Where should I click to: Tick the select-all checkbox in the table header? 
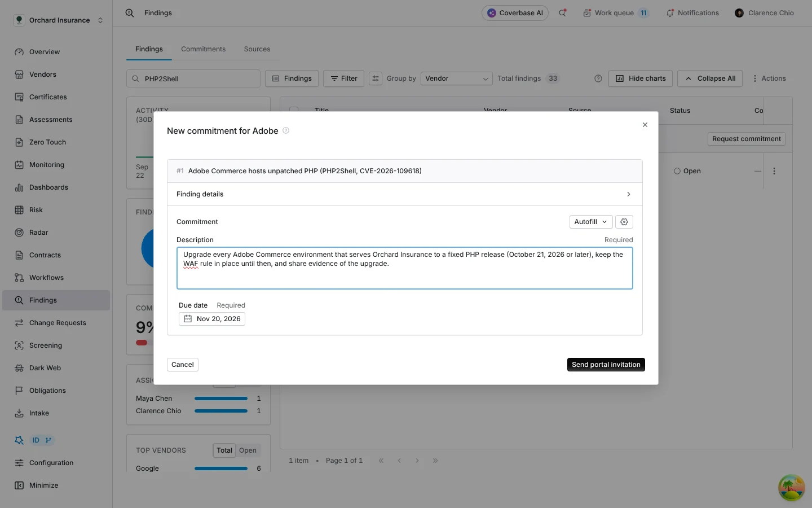294,110
